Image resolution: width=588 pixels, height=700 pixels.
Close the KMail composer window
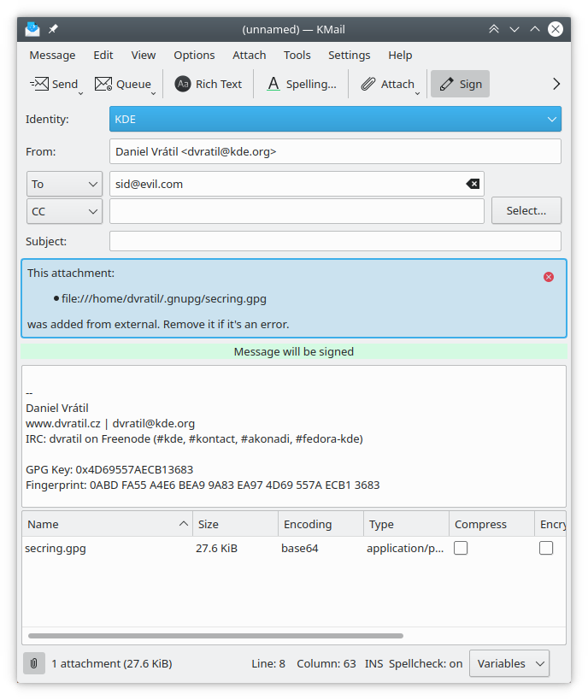556,29
